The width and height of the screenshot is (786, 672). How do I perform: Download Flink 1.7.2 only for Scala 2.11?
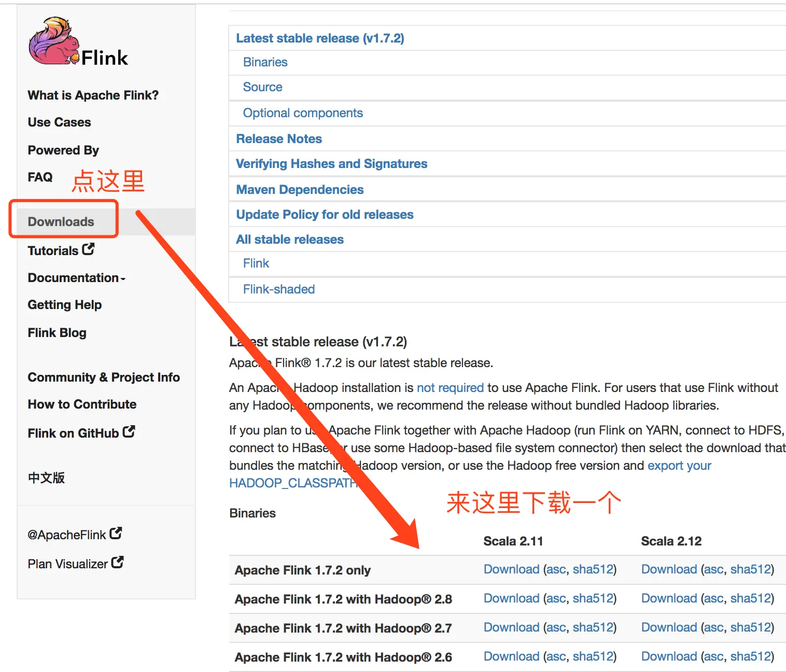click(x=512, y=569)
